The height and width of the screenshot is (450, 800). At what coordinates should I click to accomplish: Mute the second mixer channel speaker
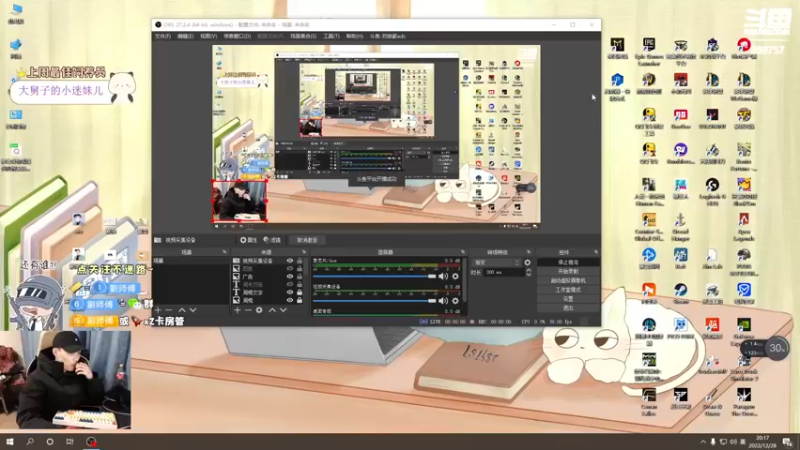[443, 301]
